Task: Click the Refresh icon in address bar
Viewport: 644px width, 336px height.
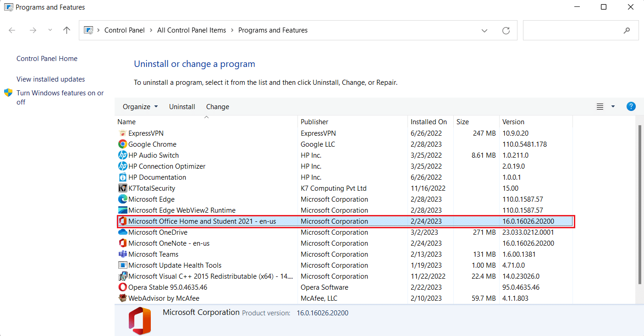Action: [506, 30]
